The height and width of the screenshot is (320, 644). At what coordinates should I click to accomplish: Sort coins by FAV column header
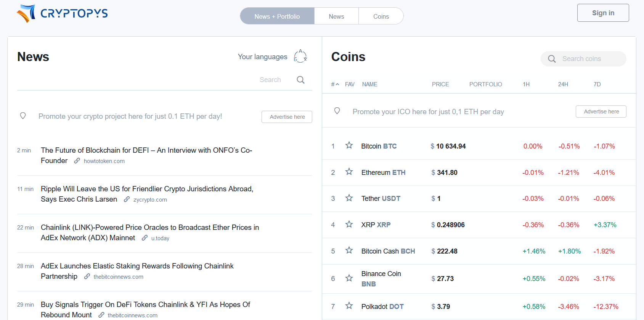(350, 84)
